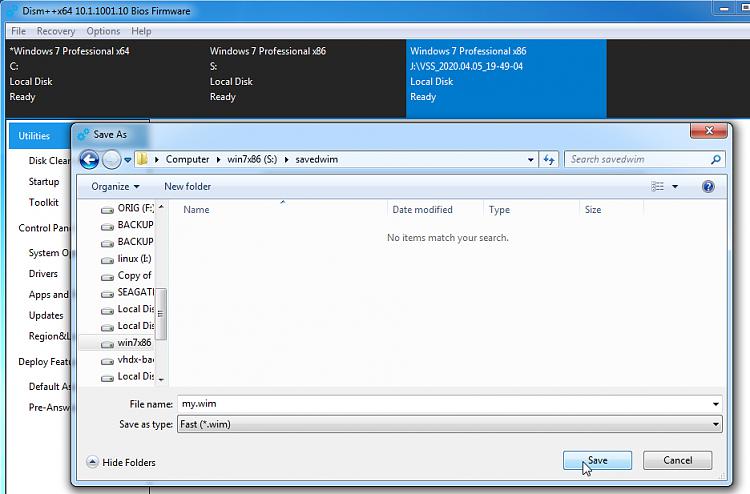
Task: Click folder tree scrollbar up arrow
Action: tap(161, 207)
